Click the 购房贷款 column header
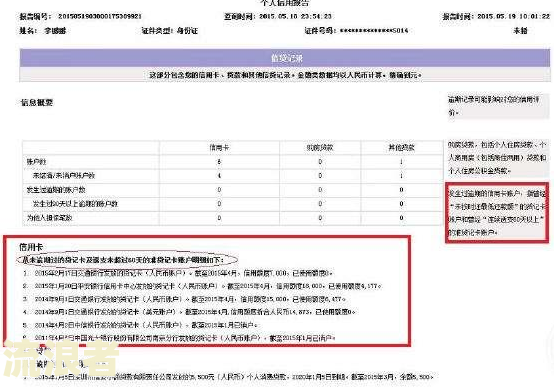Screen dimensions: 554x388 (x=320, y=148)
